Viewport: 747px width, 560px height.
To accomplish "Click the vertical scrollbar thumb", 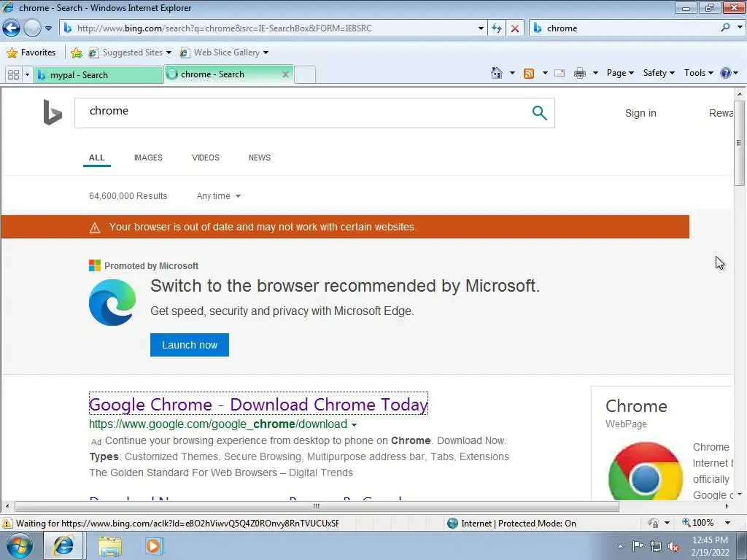I will (739, 142).
